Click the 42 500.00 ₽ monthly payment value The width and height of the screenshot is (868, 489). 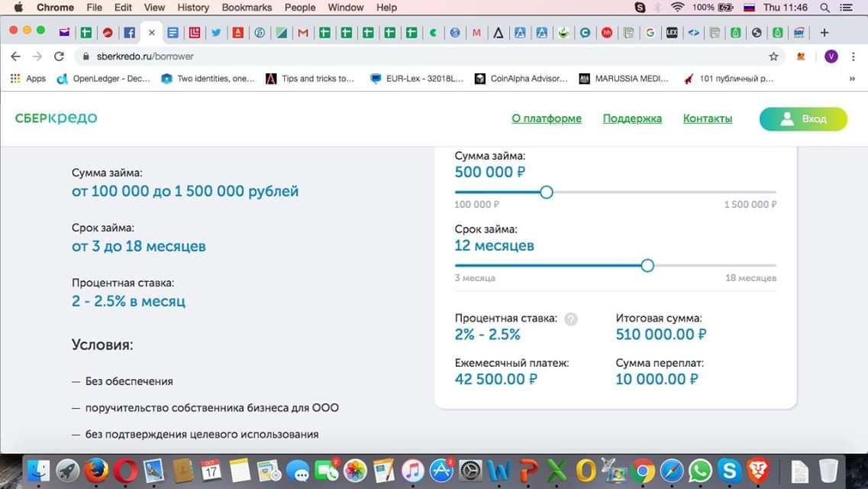coord(496,379)
